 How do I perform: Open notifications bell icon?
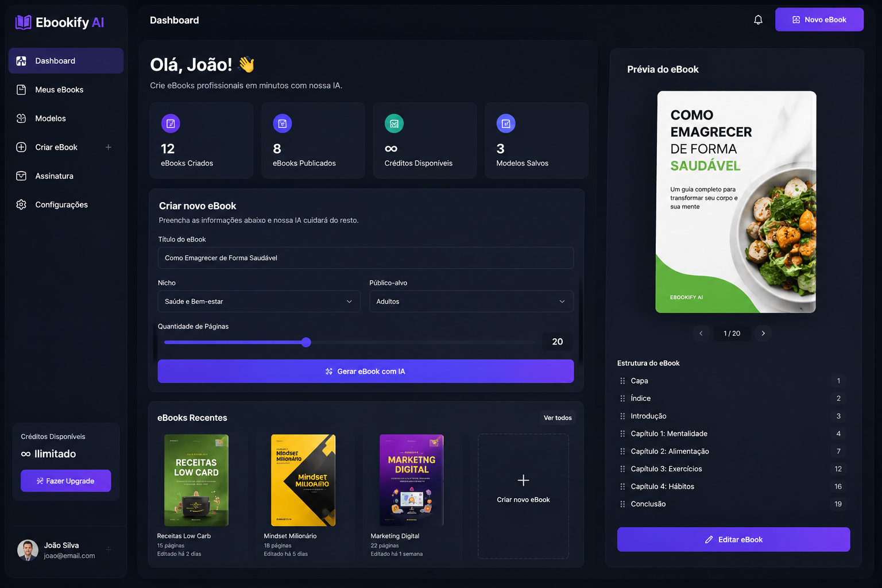coord(758,20)
